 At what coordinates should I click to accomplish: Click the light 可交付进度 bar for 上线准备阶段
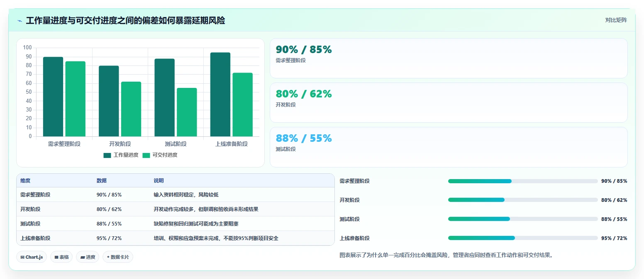point(242,104)
